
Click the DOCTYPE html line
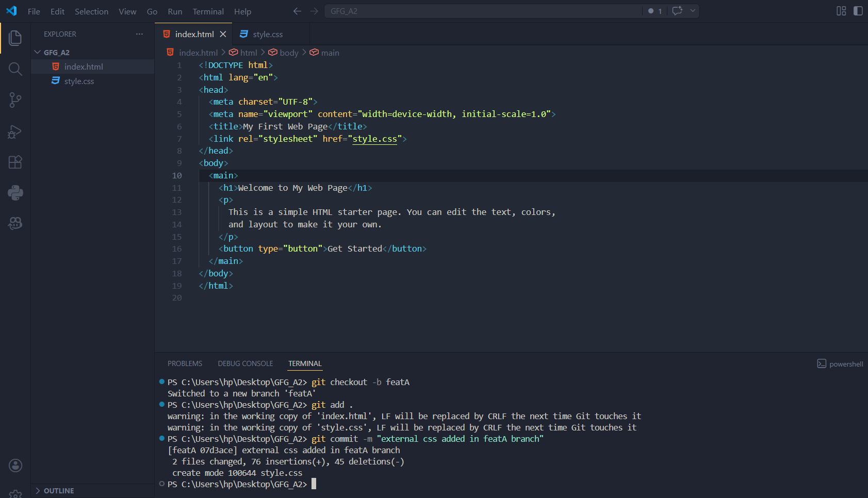pos(236,65)
